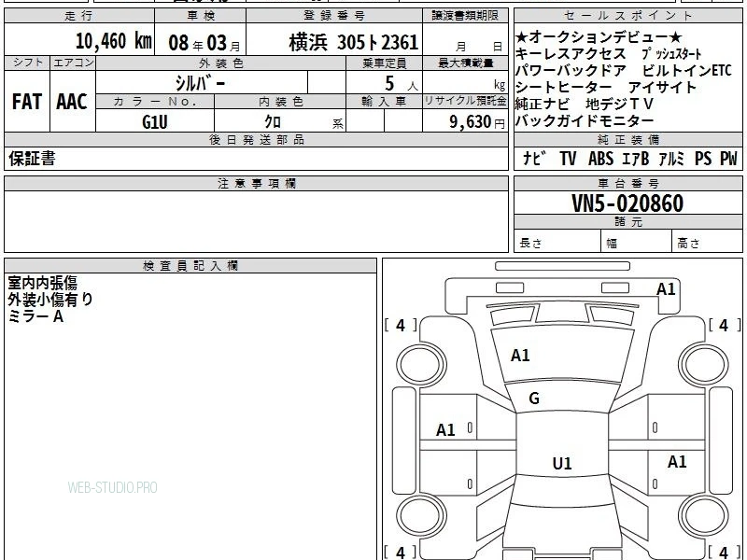This screenshot has height=560, width=747.
Task: Select the 登録番号 header
Action: (334, 16)
